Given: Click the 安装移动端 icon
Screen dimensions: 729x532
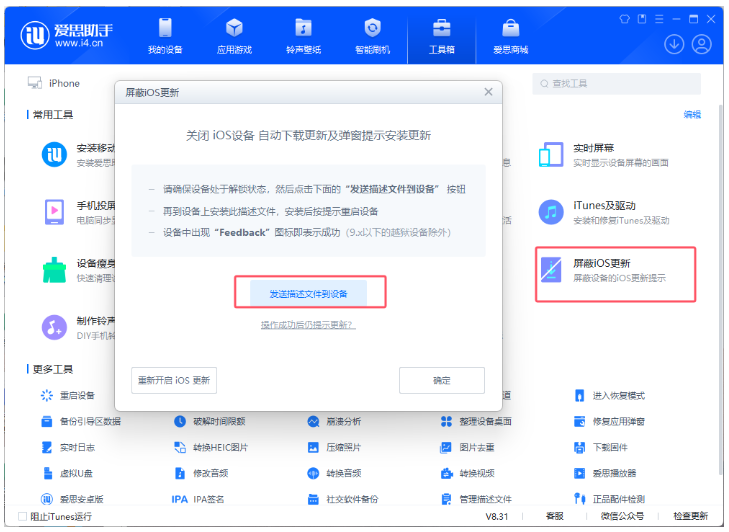Looking at the screenshot, I should pyautogui.click(x=54, y=154).
